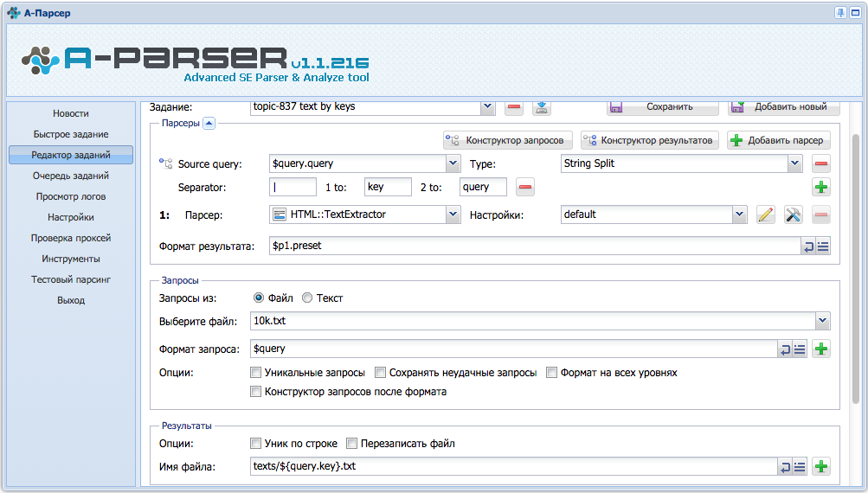Screen dimensions: 868x493
Task: Click the Добавить новый button
Action: coord(784,107)
